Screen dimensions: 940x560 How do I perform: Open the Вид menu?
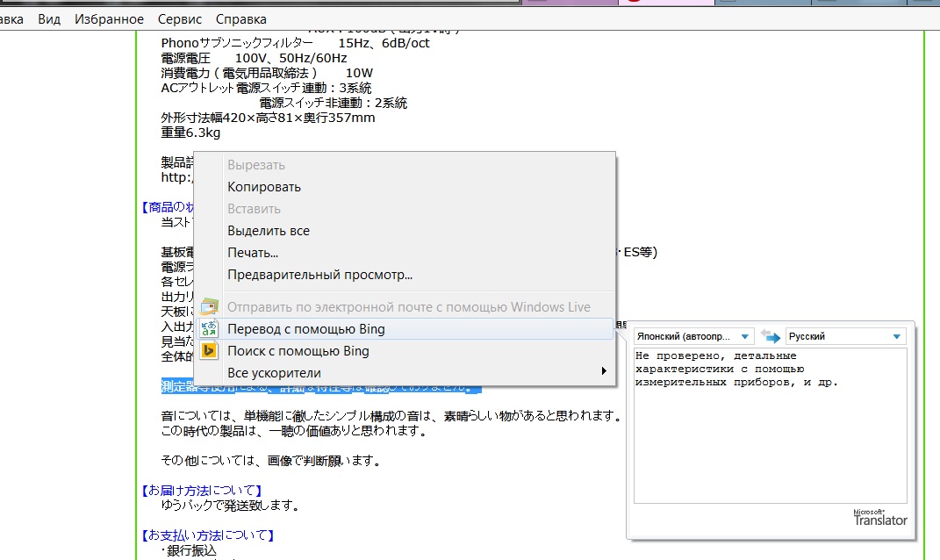49,19
